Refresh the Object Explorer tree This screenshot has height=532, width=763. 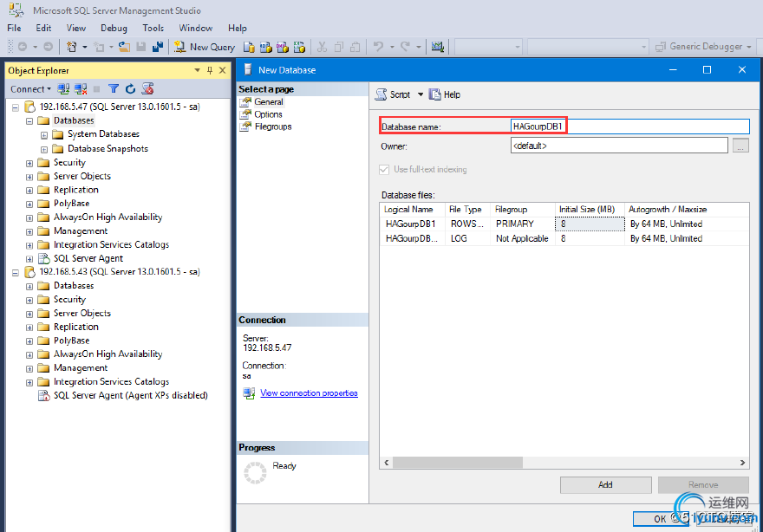pyautogui.click(x=130, y=88)
